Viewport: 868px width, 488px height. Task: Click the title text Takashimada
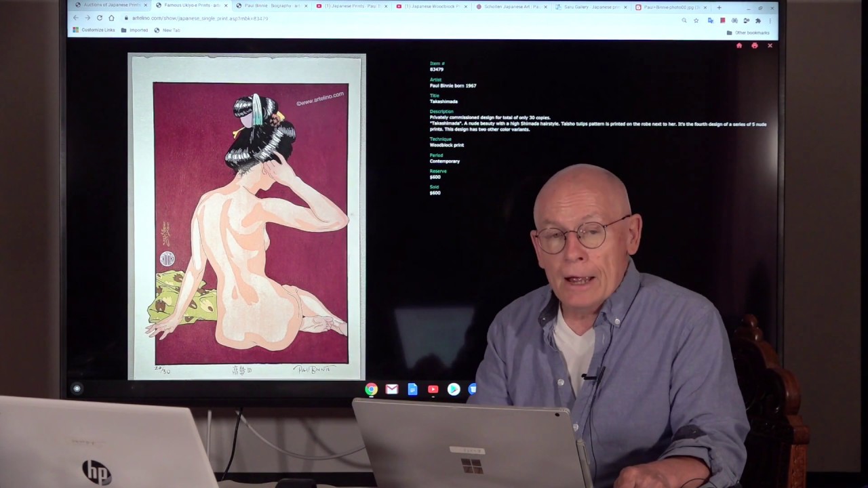coord(443,102)
